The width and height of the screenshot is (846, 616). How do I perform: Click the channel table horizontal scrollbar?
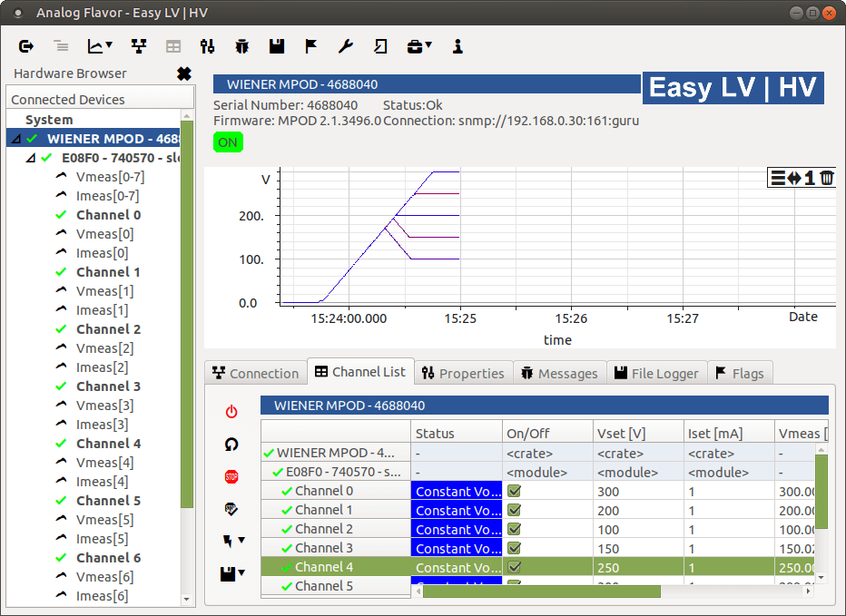542,592
